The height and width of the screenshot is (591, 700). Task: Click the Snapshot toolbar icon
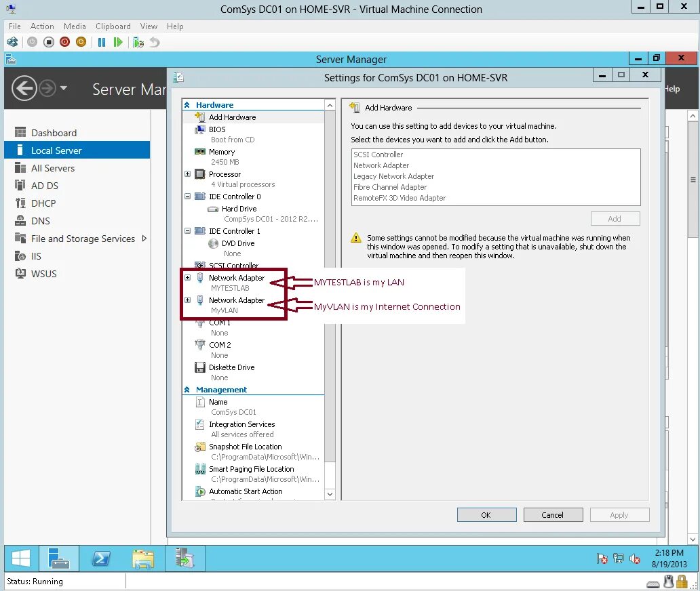click(138, 43)
